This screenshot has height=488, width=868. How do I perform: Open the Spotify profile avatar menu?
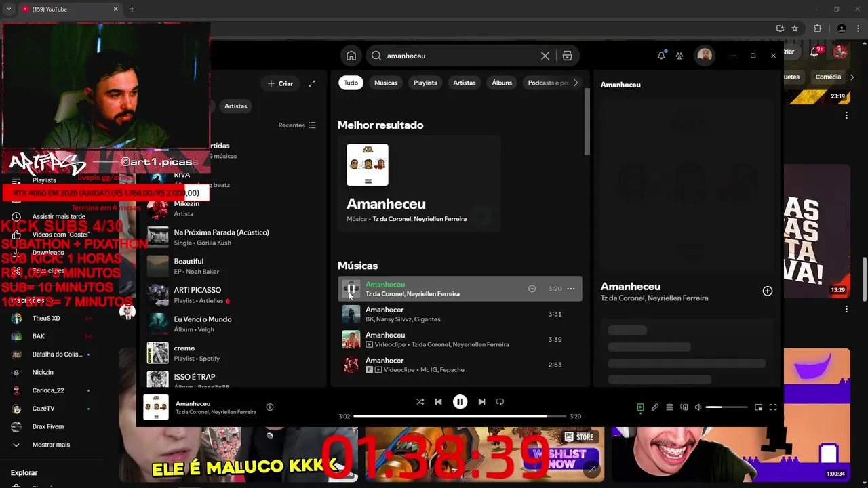705,55
